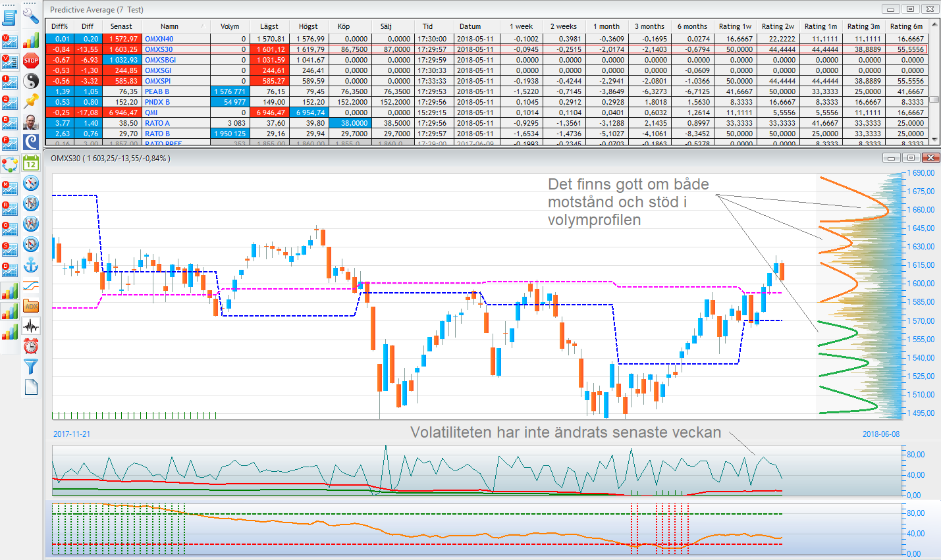The height and width of the screenshot is (560, 941).
Task: Select the OMXS30 row name
Action: coord(158,49)
